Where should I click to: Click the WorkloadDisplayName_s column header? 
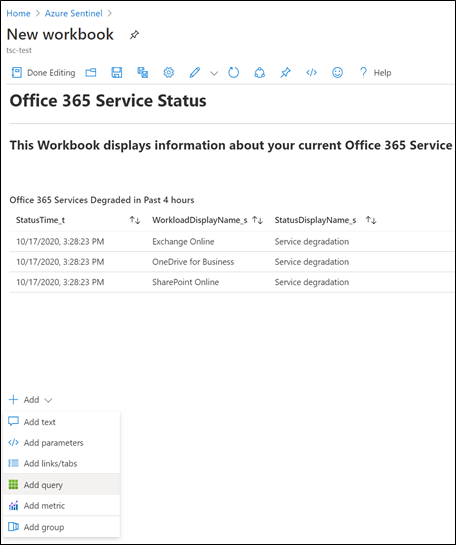tap(200, 220)
